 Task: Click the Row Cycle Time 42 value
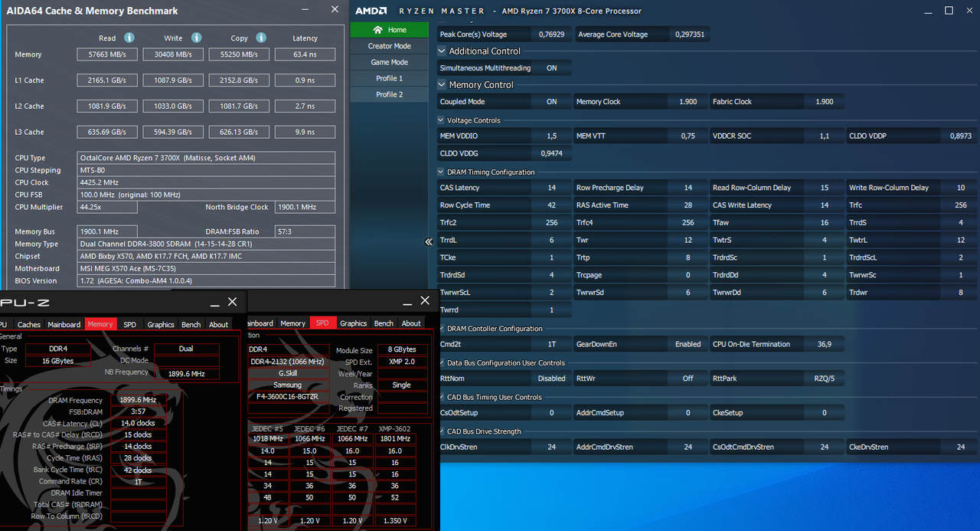552,205
